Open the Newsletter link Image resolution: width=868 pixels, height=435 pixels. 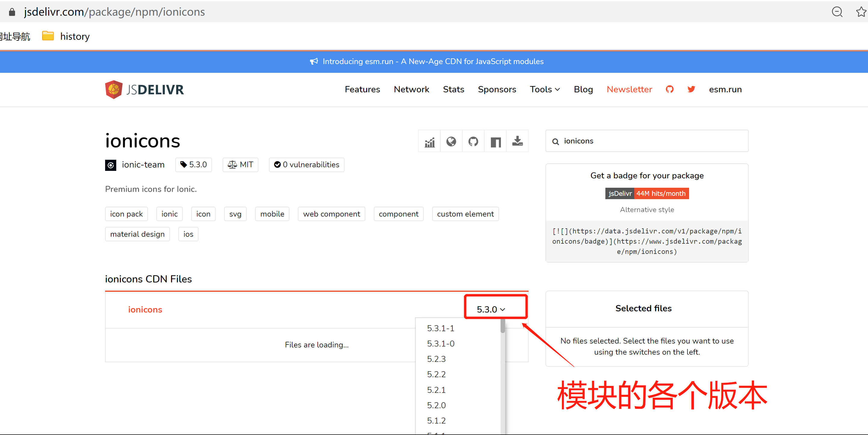629,89
